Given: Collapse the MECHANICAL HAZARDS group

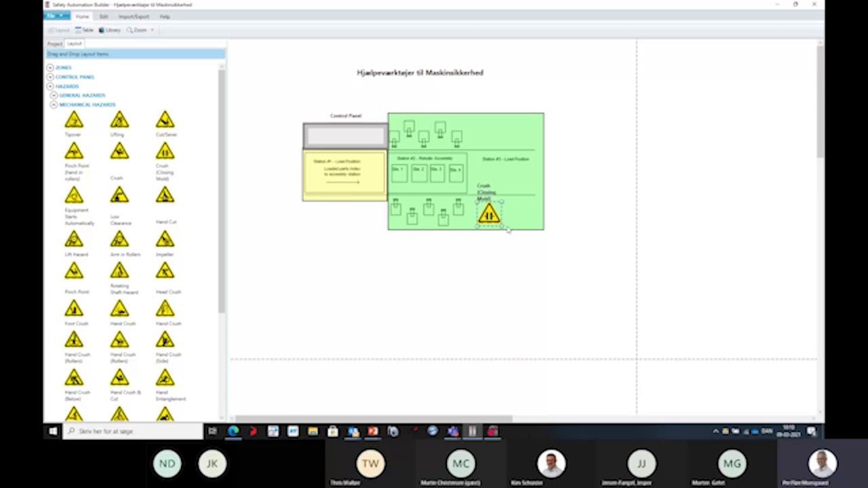Looking at the screenshot, I should click(54, 105).
